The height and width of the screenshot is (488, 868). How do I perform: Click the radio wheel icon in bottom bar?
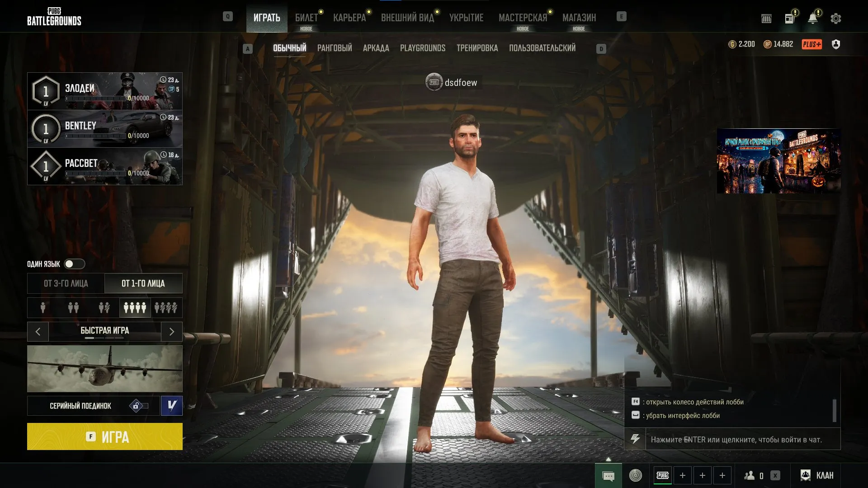[x=635, y=475]
